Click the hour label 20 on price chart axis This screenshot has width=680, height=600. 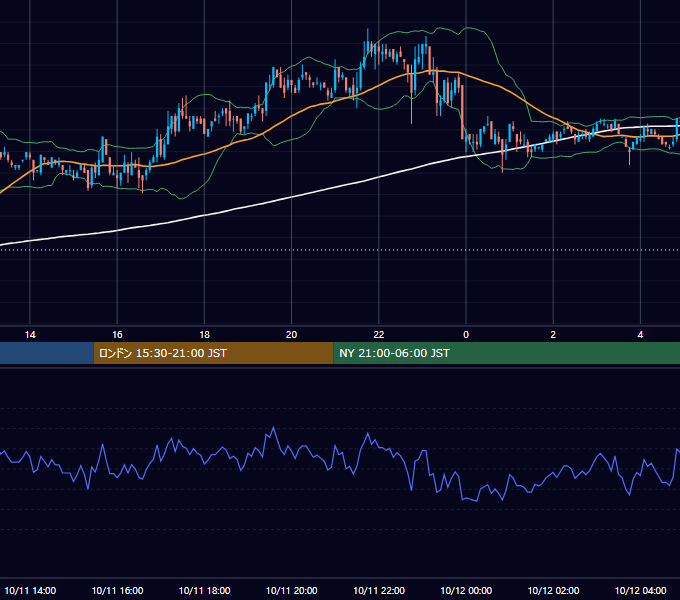click(x=291, y=334)
